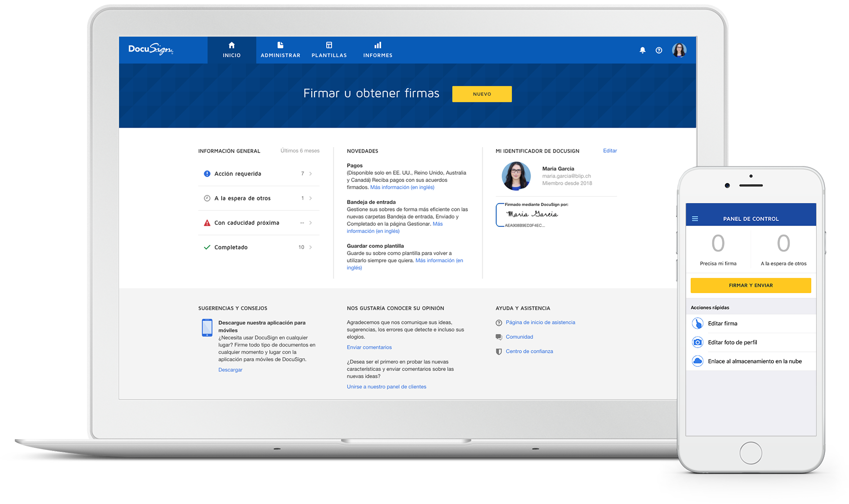The height and width of the screenshot is (504, 849).
Task: Tap the cloud storage icon
Action: 697,361
